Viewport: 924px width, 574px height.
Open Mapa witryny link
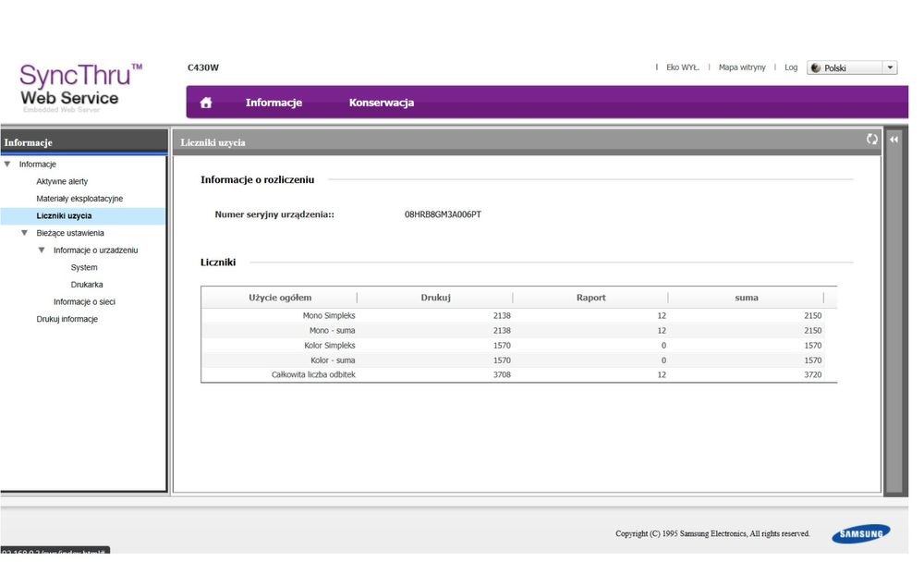(742, 67)
